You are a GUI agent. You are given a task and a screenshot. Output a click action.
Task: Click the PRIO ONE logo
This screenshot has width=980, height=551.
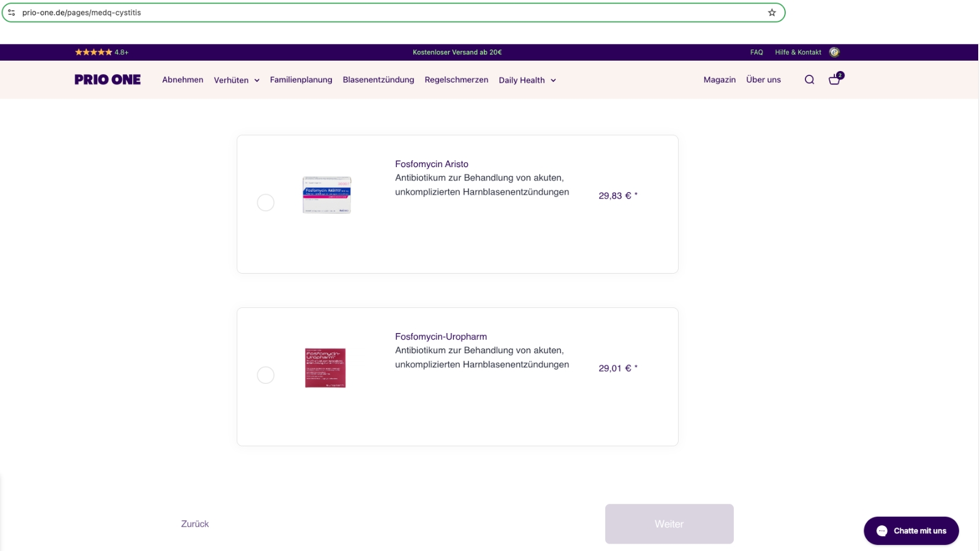(x=108, y=80)
